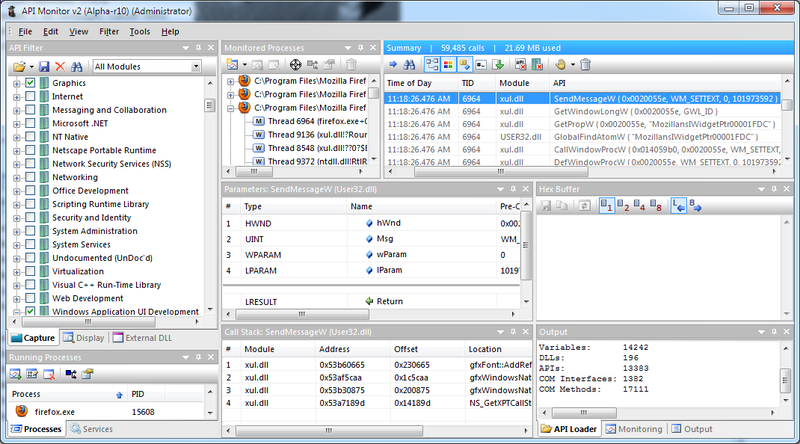This screenshot has height=444, width=800.
Task: Click the little-endian arrow icon in Hex Buffer
Action: tap(678, 206)
